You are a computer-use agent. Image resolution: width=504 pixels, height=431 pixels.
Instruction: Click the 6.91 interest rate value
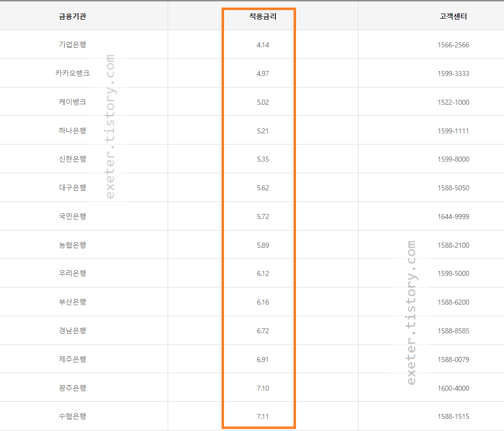[263, 360]
